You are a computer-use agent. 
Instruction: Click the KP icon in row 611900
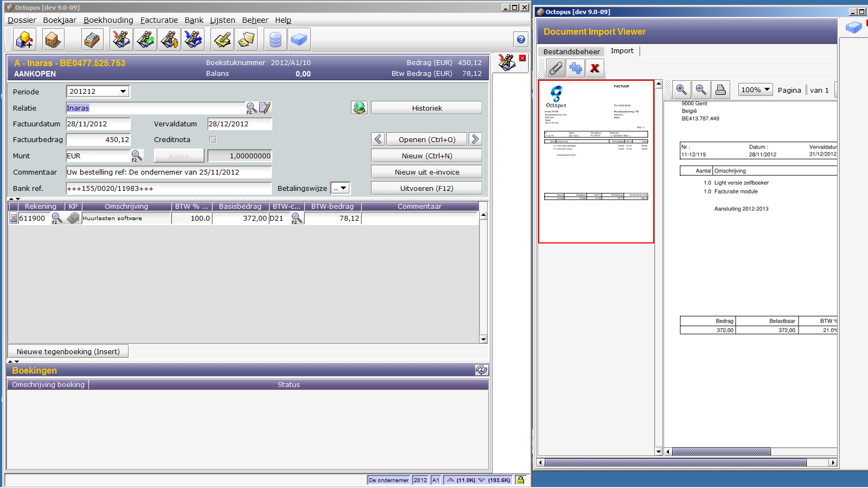coord(73,218)
